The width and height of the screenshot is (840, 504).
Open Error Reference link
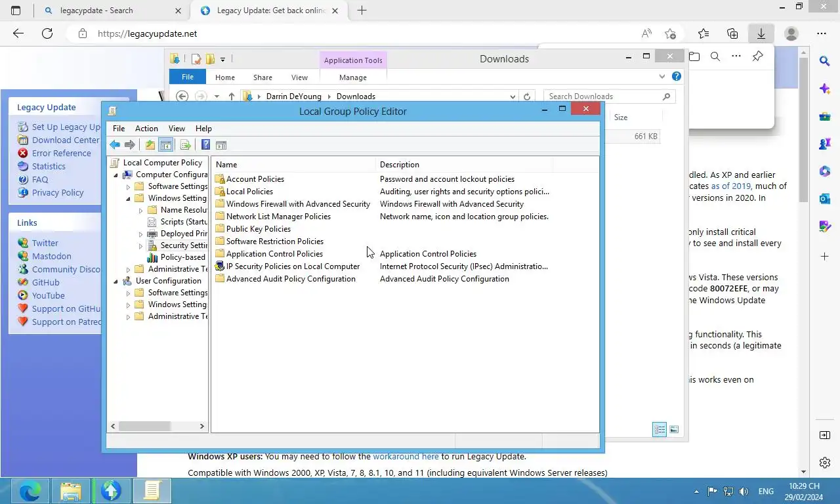62,154
